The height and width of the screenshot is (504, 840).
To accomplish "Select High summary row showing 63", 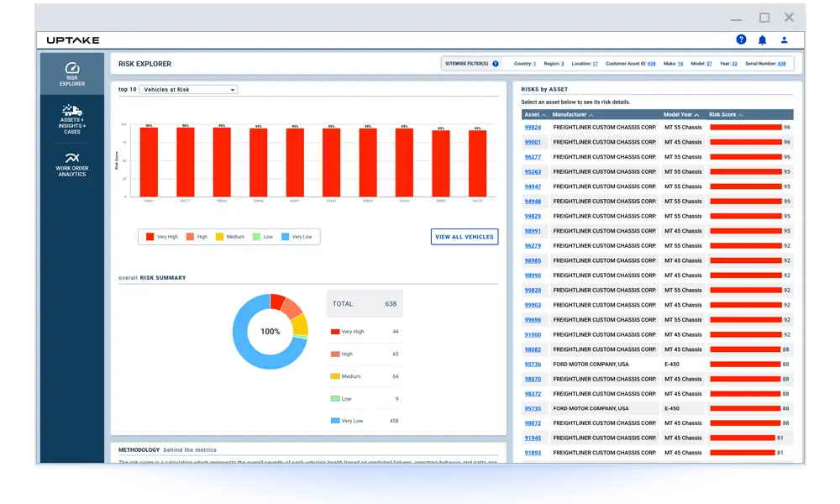I will pos(365,354).
